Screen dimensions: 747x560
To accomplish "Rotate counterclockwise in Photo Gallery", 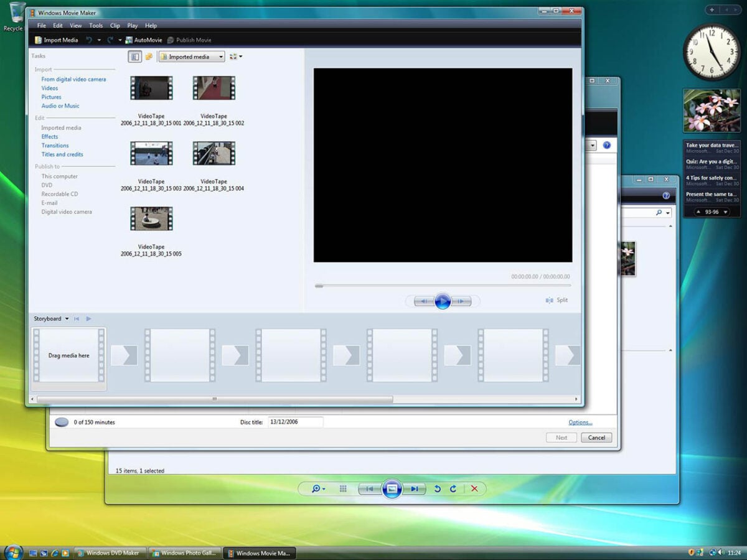I will click(437, 489).
